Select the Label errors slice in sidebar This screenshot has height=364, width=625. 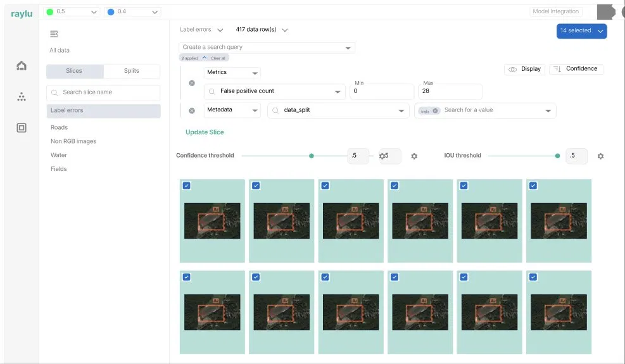[x=104, y=110]
